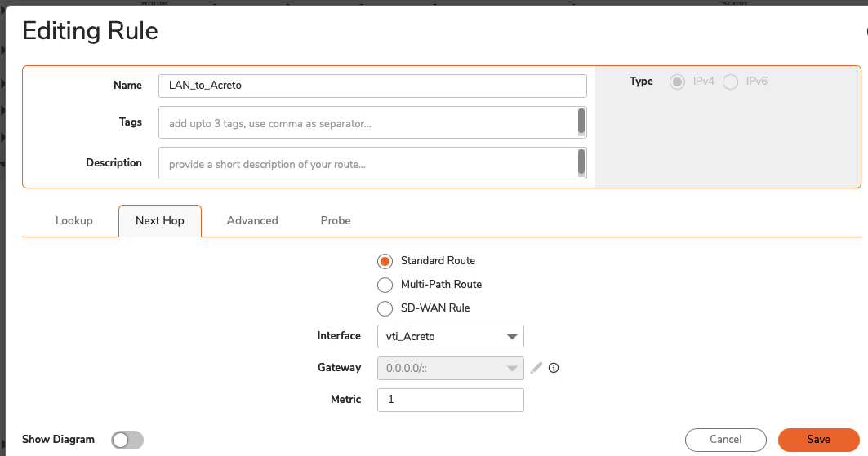Save the routing rule
The width and height of the screenshot is (868, 456).
(x=819, y=440)
